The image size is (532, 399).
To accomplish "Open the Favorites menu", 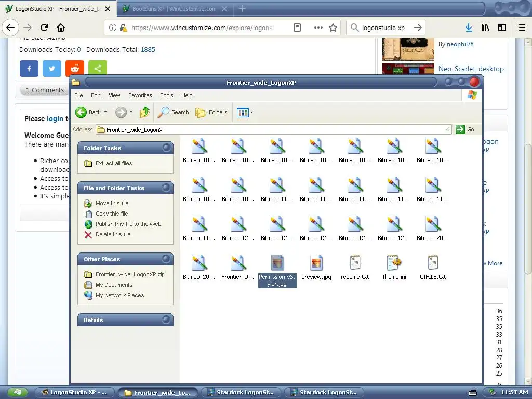I will (140, 95).
